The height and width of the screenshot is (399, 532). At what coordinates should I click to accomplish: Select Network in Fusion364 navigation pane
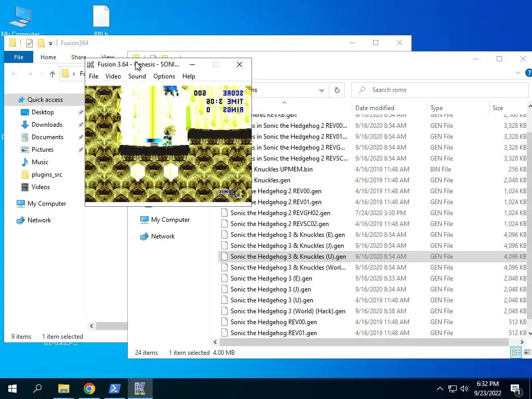tap(39, 220)
